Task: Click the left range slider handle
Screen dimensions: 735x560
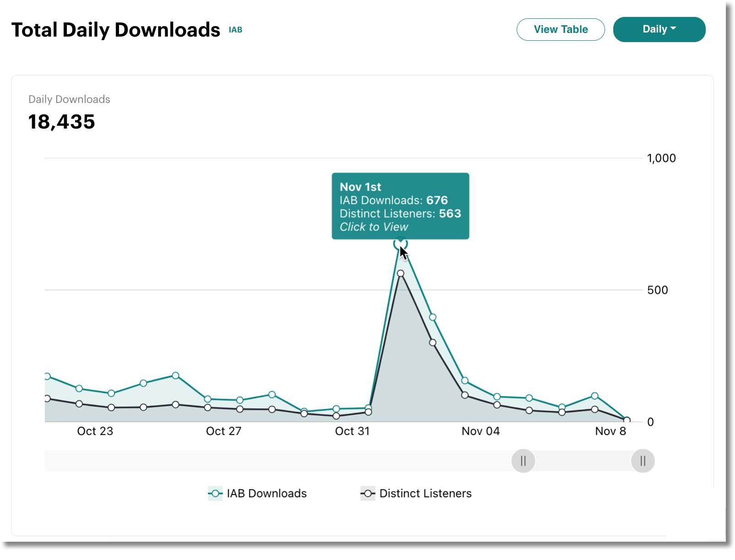Action: [523, 461]
